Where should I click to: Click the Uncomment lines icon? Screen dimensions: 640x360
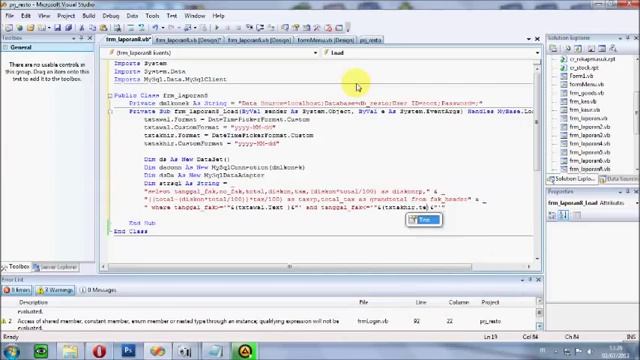(x=141, y=28)
